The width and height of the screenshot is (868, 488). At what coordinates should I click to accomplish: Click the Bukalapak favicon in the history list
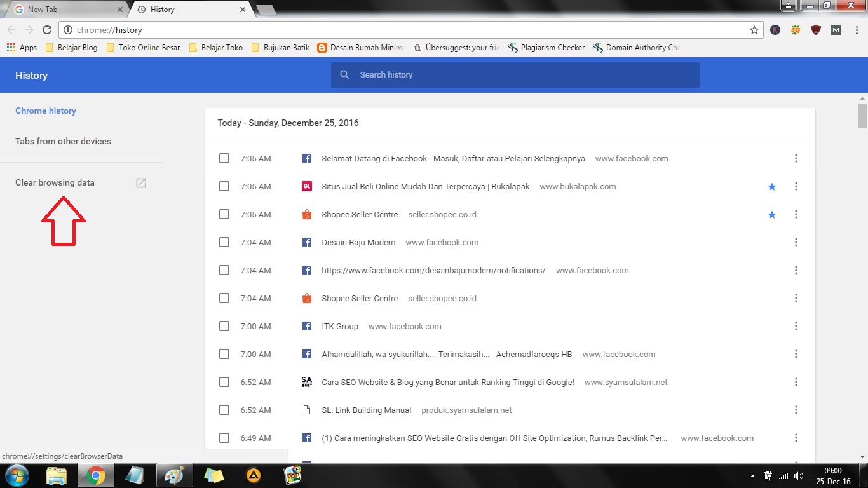[x=307, y=186]
